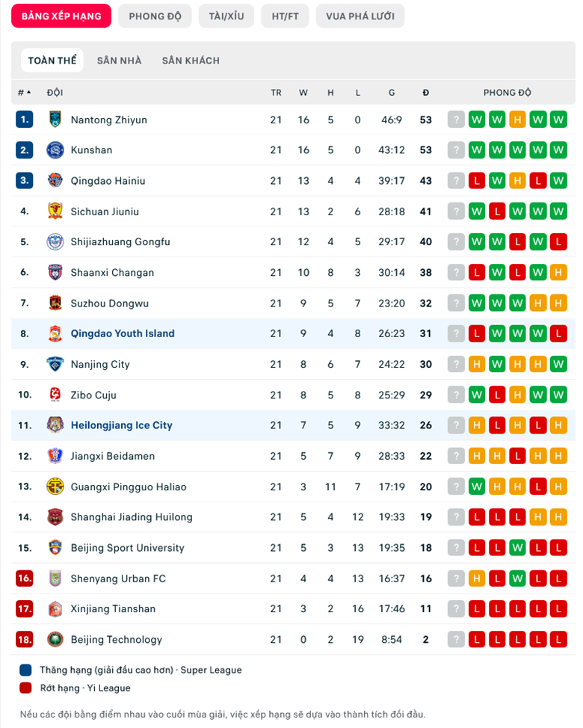Click the Sichuan Jiuniu crest icon
Viewport: 583px width, 728px height.
coord(55,212)
